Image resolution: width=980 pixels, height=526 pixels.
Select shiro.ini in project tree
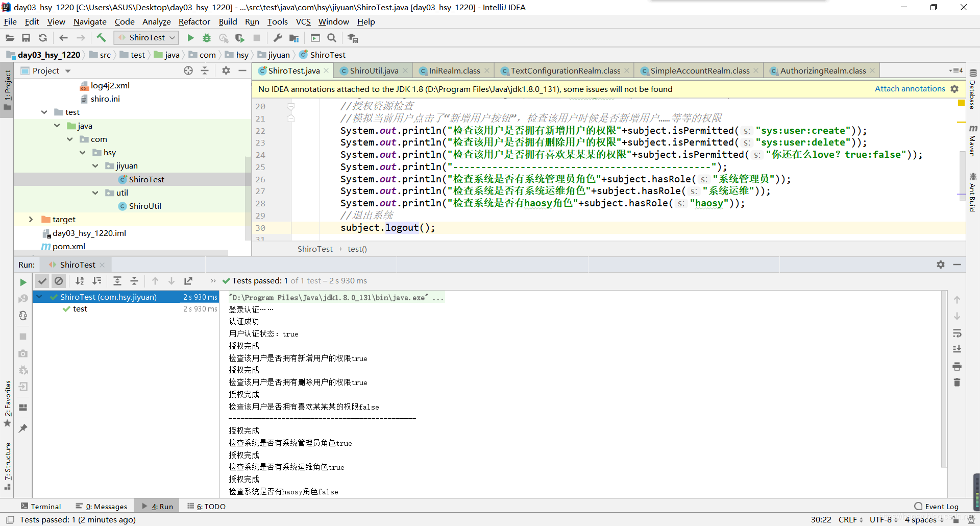(105, 99)
